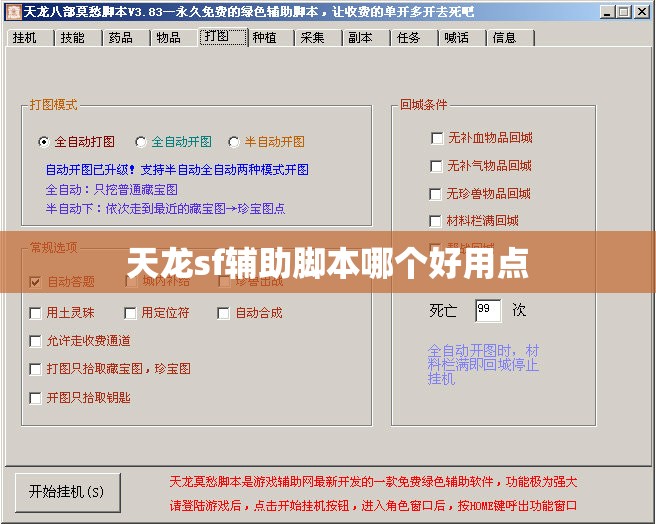Switch to the 挂机 tab
This screenshot has height=524, width=656.
30,38
